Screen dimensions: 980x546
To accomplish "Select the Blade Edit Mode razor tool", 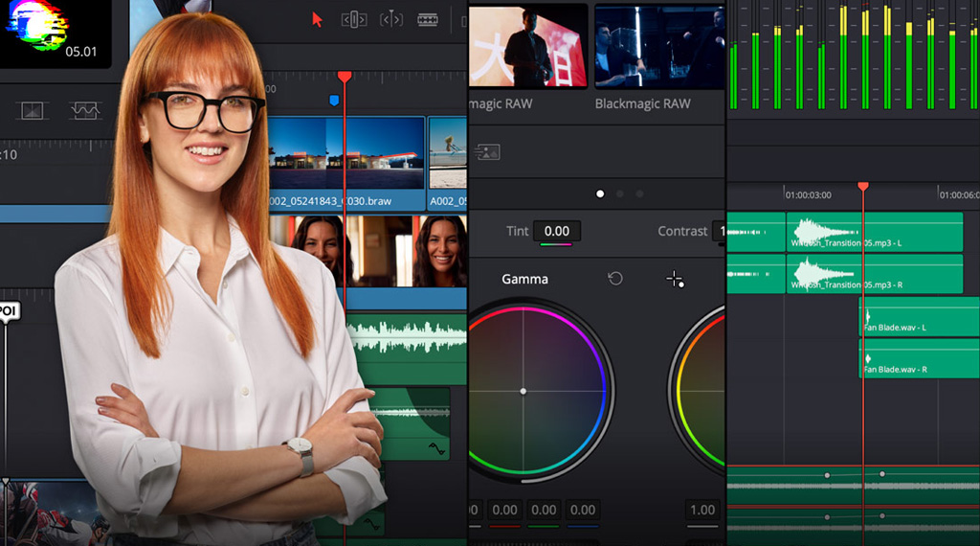I will (x=428, y=20).
